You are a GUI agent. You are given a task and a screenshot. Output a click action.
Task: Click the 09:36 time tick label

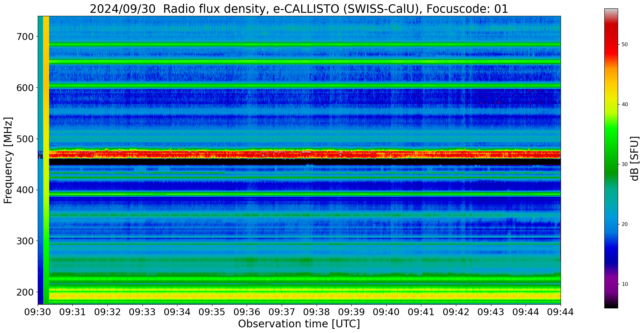tap(247, 312)
